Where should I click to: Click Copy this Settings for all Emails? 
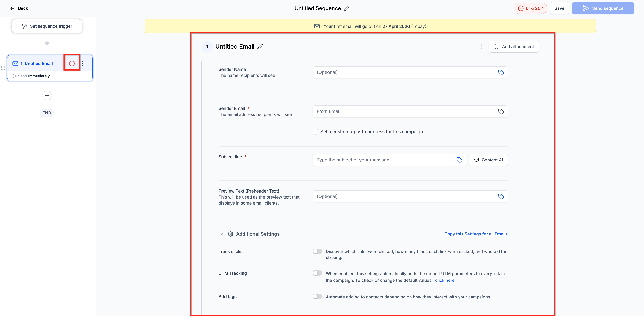point(476,234)
